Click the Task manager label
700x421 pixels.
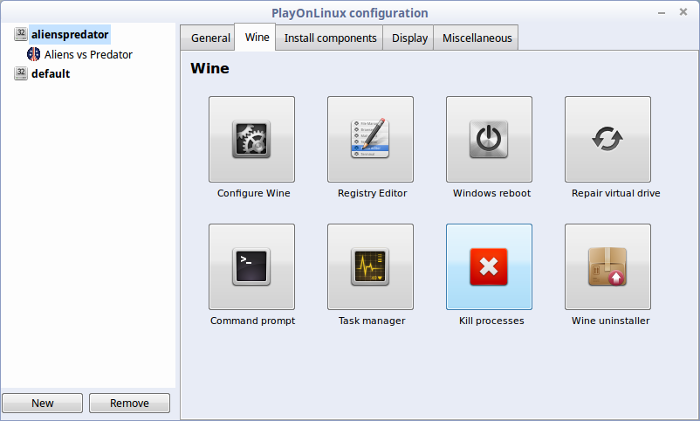[x=372, y=321]
